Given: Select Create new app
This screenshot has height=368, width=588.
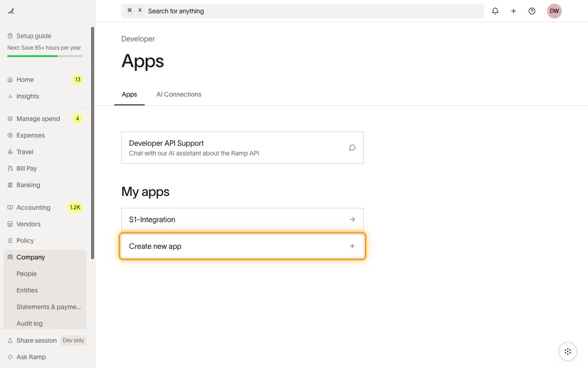Looking at the screenshot, I should pyautogui.click(x=243, y=246).
